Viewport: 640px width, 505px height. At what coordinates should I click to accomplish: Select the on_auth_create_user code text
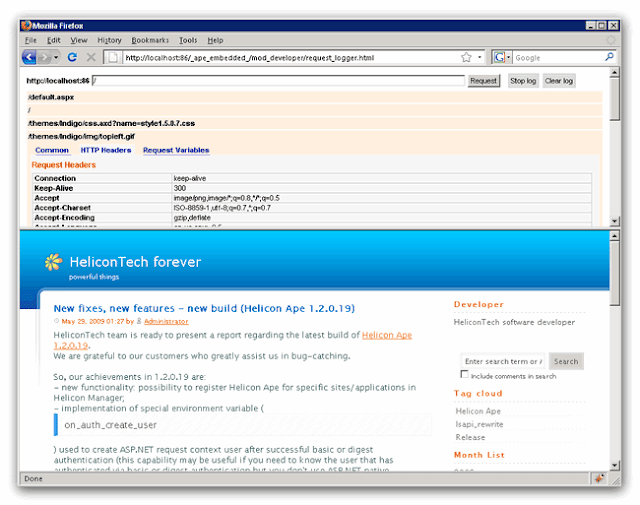click(111, 425)
